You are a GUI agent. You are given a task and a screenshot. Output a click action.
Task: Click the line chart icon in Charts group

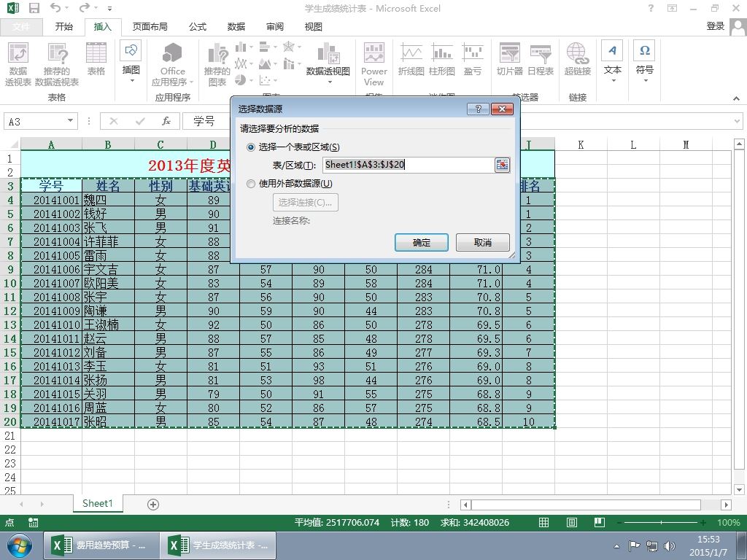pos(241,63)
